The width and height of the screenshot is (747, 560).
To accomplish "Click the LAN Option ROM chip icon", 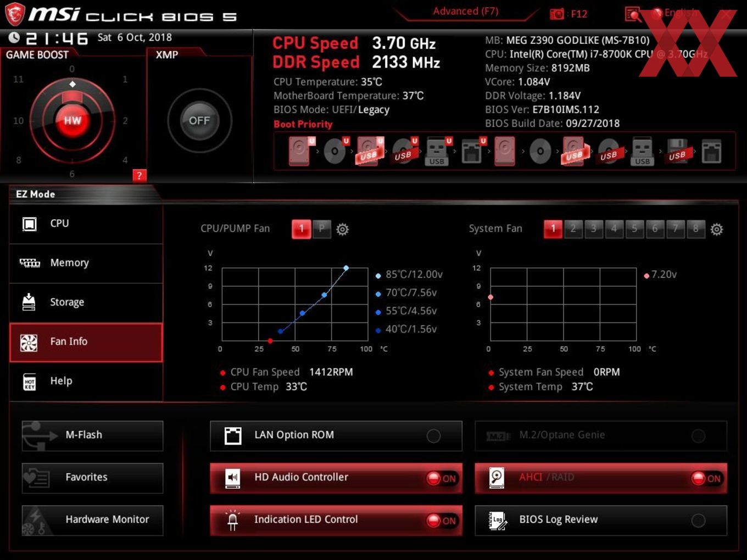I will [x=233, y=436].
